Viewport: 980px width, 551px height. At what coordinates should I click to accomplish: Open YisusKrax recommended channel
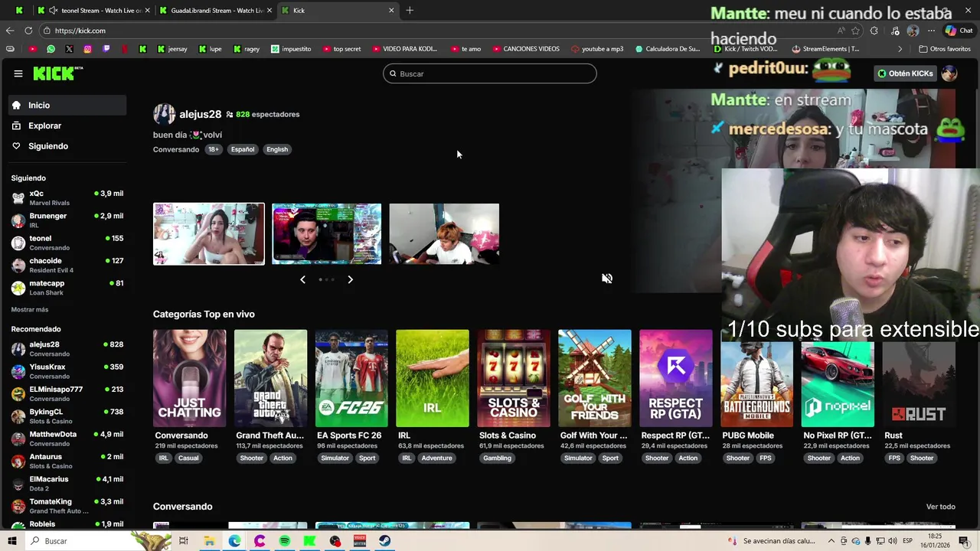[x=68, y=371]
